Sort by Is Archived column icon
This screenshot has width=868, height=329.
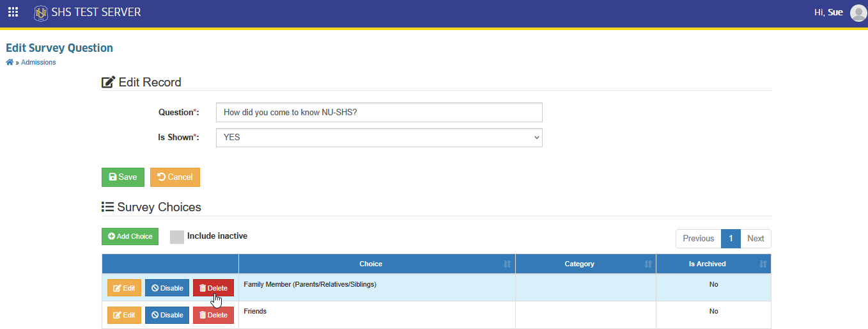click(763, 264)
